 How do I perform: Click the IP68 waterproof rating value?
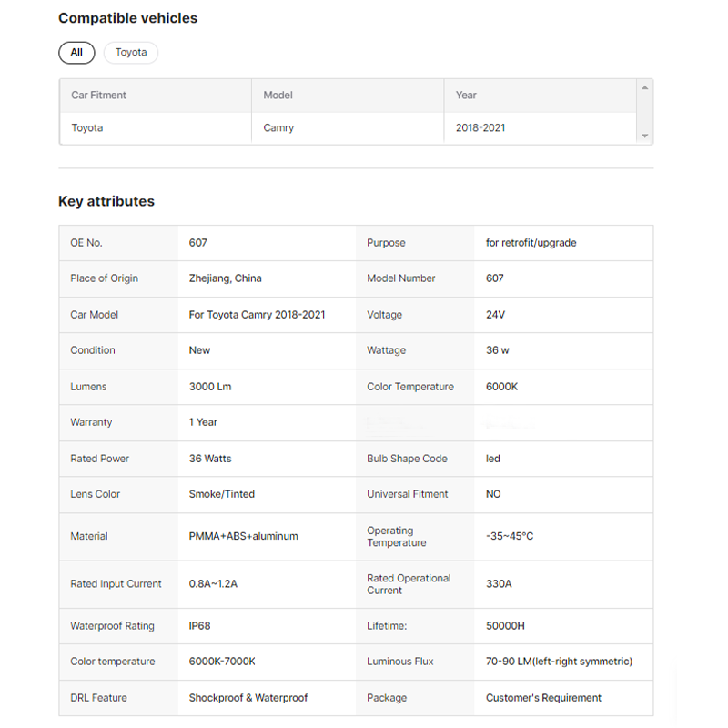199,626
